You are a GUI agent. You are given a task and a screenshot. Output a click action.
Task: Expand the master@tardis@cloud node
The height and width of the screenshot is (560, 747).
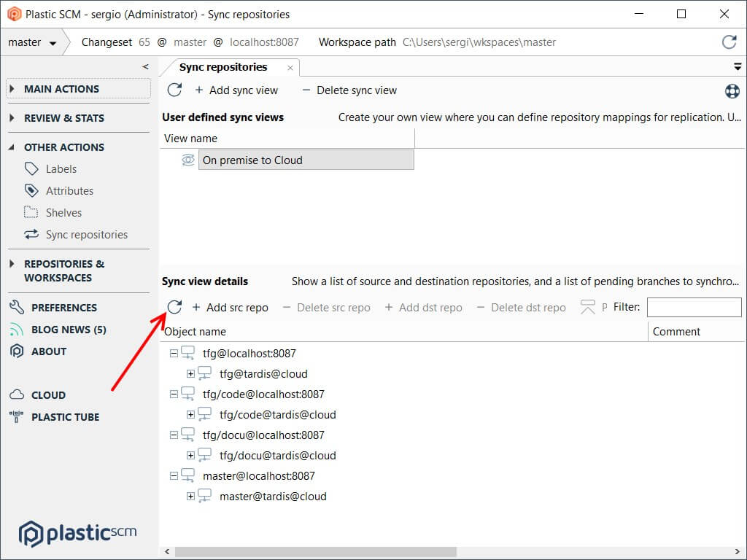click(x=192, y=496)
